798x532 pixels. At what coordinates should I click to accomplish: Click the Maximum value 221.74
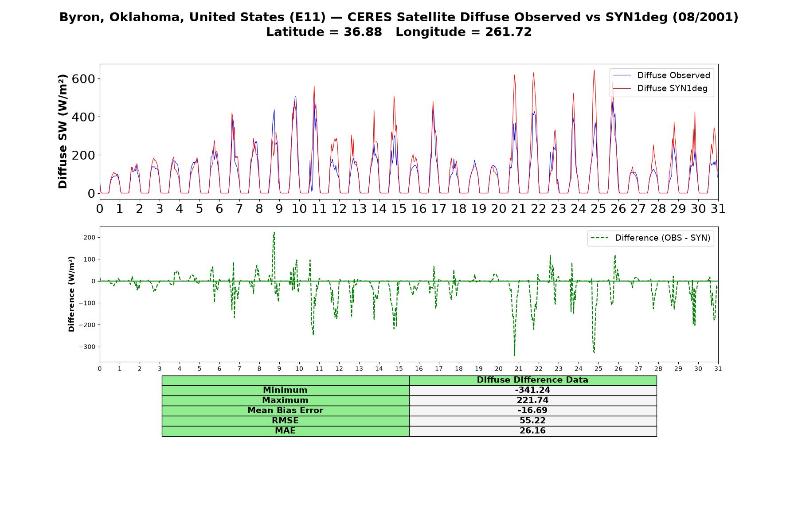click(532, 400)
